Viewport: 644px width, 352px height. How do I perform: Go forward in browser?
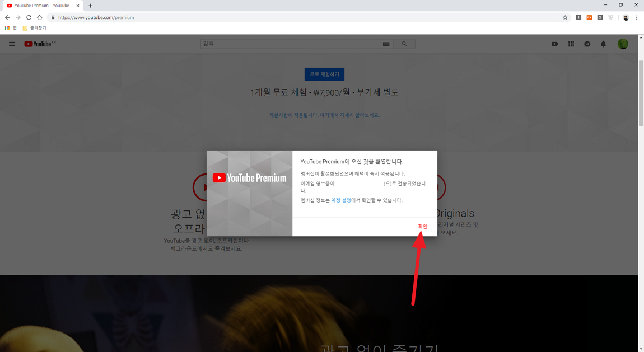point(18,17)
